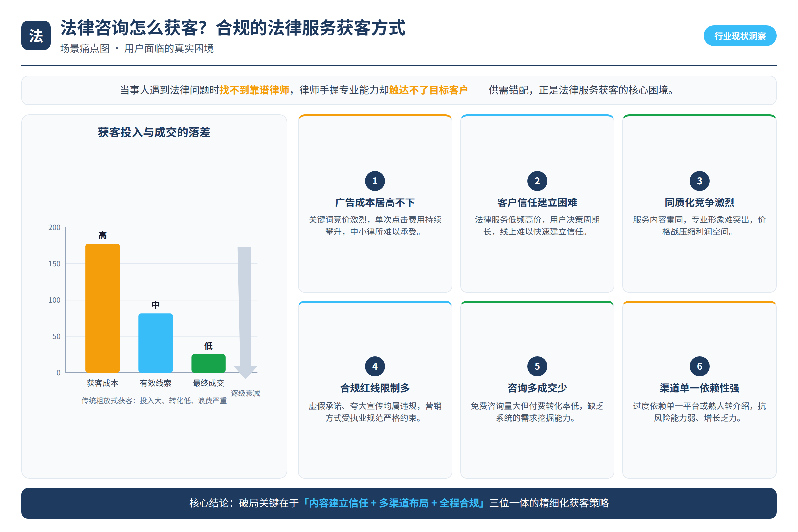Viewport: 798px width, 532px height.
Task: Select the orange 获客成本 bar
Action: click(102, 308)
